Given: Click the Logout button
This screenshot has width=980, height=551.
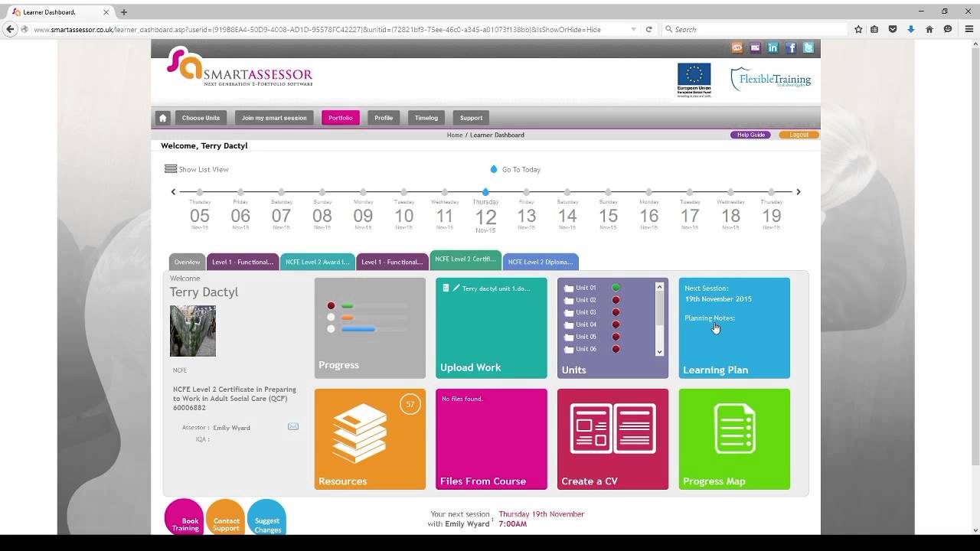Looking at the screenshot, I should point(799,135).
